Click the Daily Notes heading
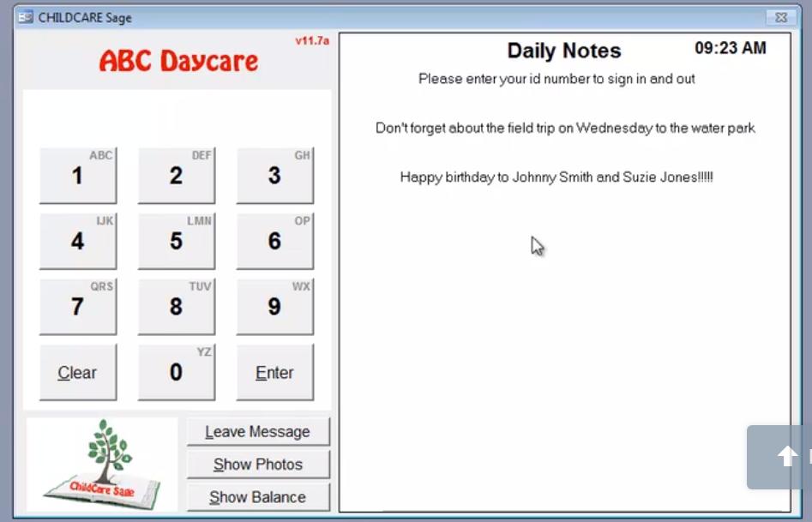Image resolution: width=812 pixels, height=522 pixels. 564,51
